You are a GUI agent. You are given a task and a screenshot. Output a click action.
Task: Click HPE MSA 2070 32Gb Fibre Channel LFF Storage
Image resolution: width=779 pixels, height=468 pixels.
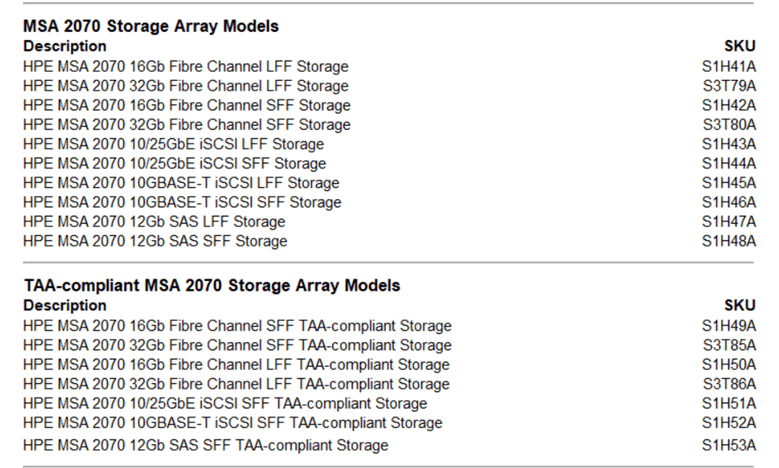(x=186, y=86)
